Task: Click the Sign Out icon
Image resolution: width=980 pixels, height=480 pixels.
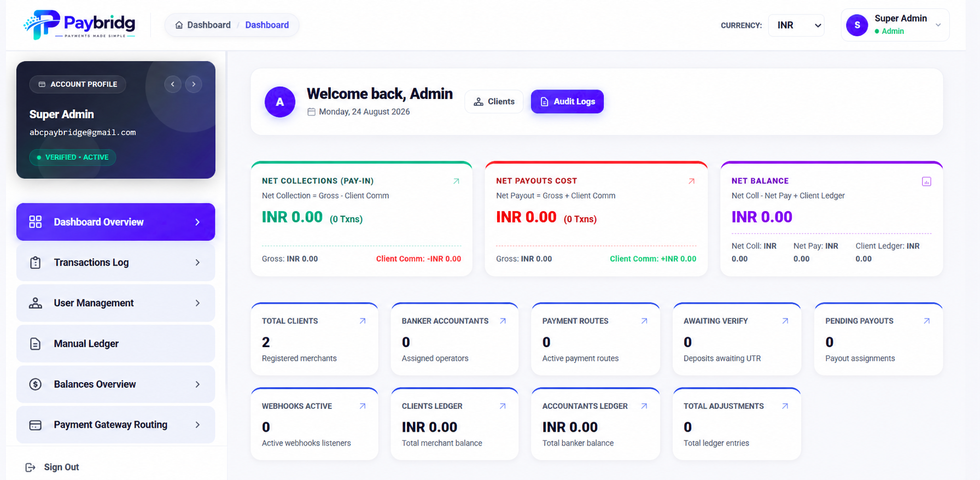Action: point(30,467)
